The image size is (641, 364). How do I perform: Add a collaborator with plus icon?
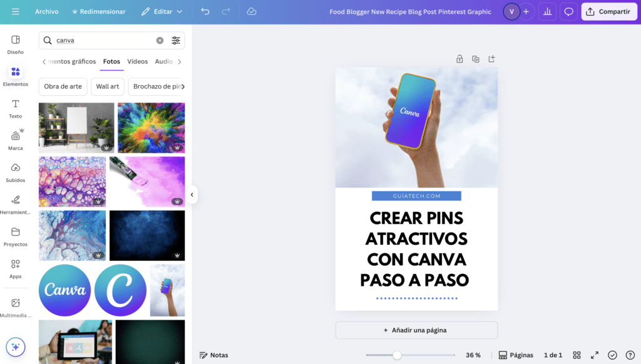click(526, 11)
